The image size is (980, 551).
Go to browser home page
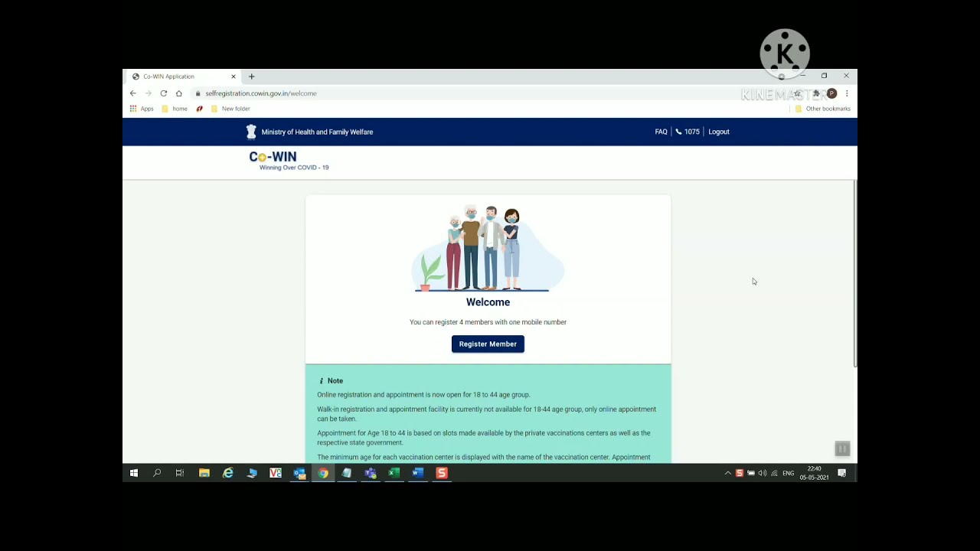click(x=179, y=93)
